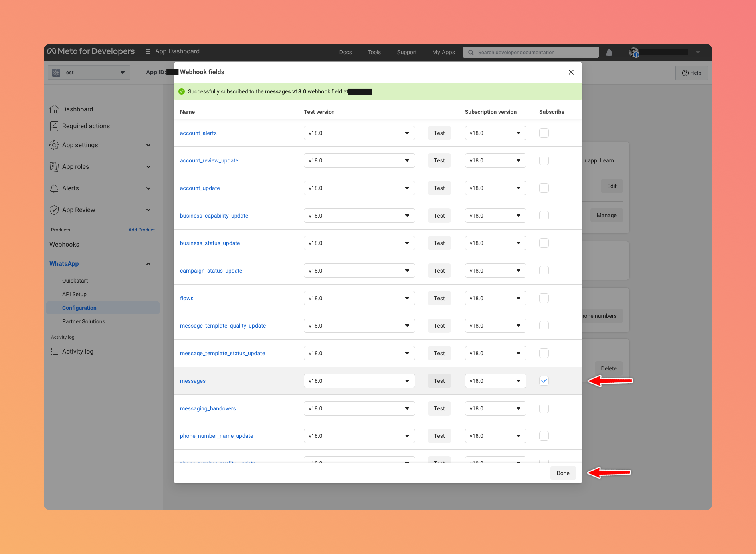Click the Required actions checklist icon
This screenshot has height=554, width=756.
click(x=54, y=126)
